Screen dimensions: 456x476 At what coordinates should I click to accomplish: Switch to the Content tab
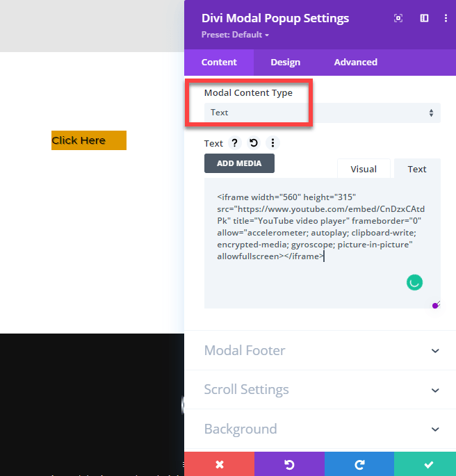(219, 63)
